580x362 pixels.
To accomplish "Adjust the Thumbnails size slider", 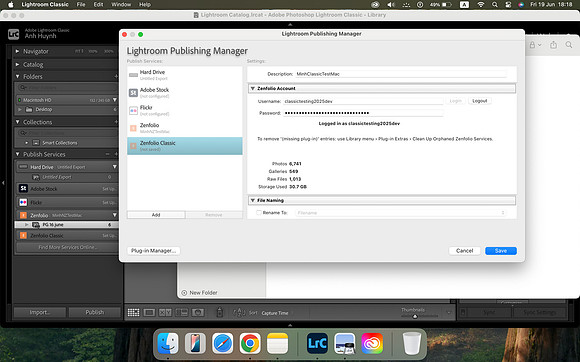I will coord(415,316).
